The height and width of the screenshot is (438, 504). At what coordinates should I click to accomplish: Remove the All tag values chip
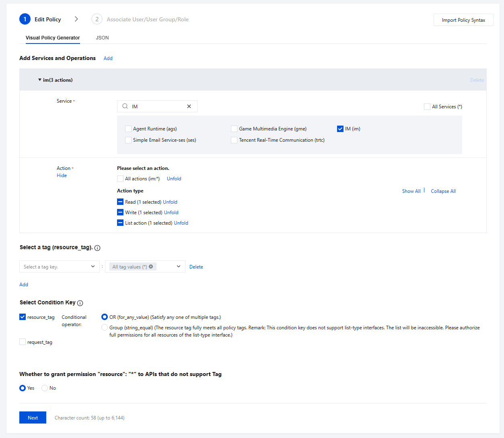(151, 267)
